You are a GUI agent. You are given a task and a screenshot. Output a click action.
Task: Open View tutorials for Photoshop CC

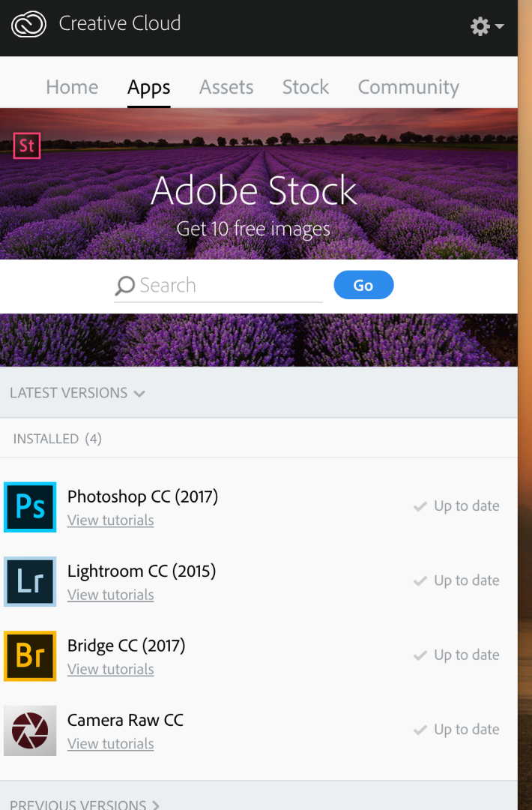pos(111,520)
